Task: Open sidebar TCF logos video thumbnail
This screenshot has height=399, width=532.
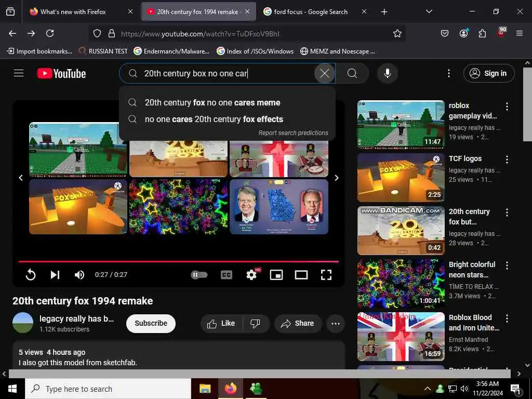Action: point(401,178)
